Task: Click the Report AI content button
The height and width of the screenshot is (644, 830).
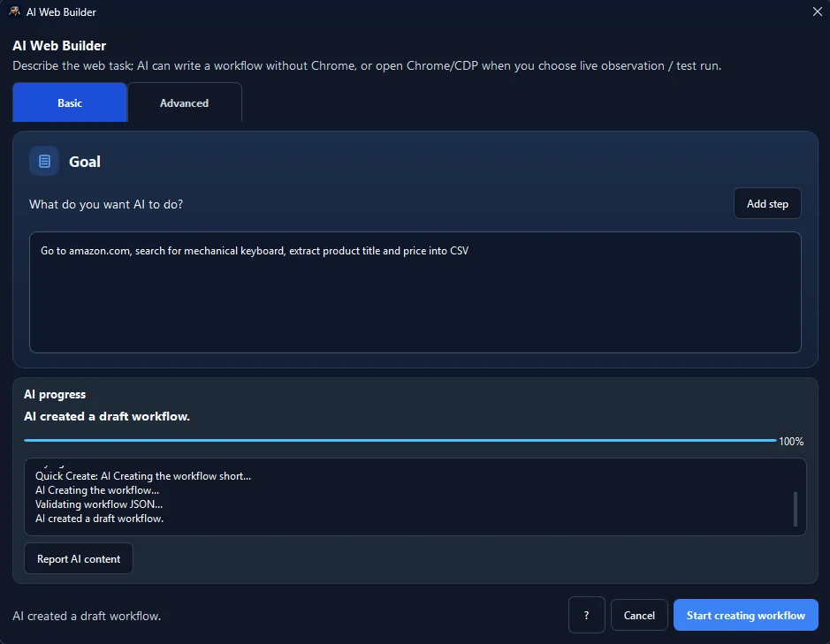Action: (79, 559)
